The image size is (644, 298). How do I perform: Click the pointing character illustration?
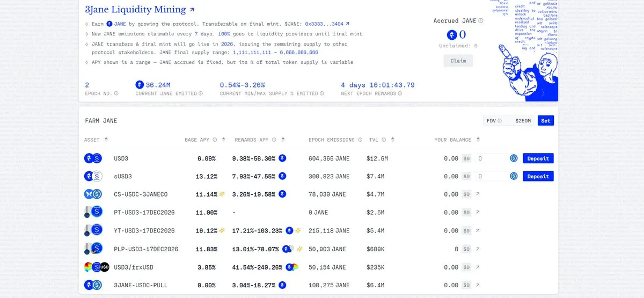coord(529,72)
